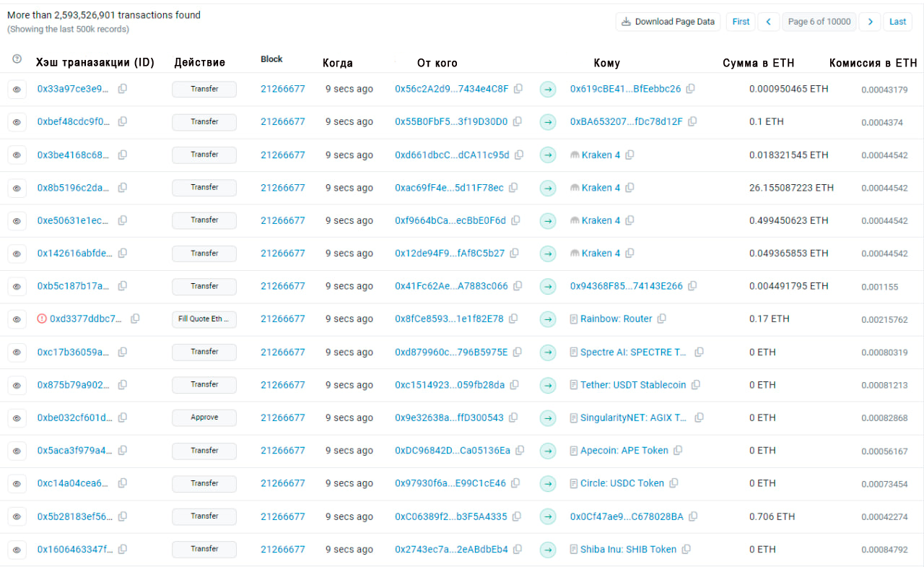Copy recipient address 0xBA653207...fDc78d12F
This screenshot has height=567, width=924.
[692, 121]
